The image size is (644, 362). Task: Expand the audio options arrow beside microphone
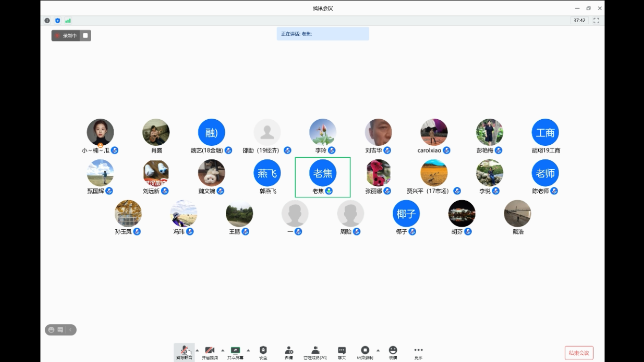point(197,350)
